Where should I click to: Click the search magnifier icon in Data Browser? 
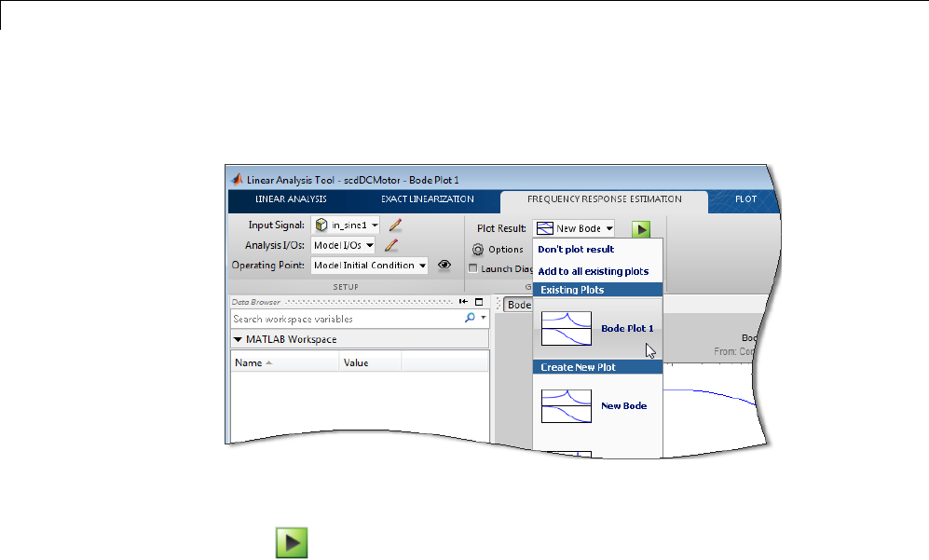click(x=470, y=318)
